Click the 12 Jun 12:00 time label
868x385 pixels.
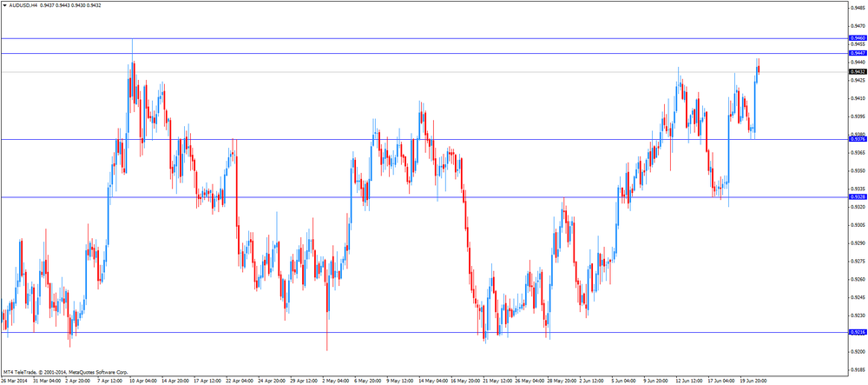(687, 382)
